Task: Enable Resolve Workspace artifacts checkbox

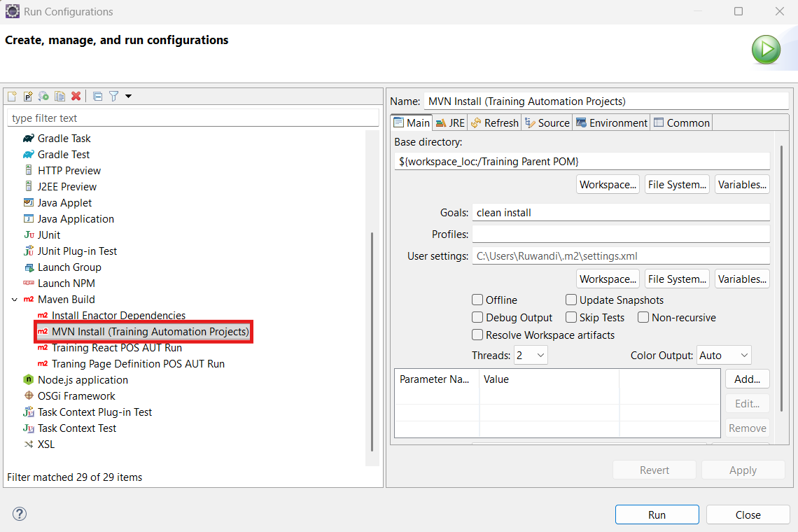Action: click(x=477, y=335)
